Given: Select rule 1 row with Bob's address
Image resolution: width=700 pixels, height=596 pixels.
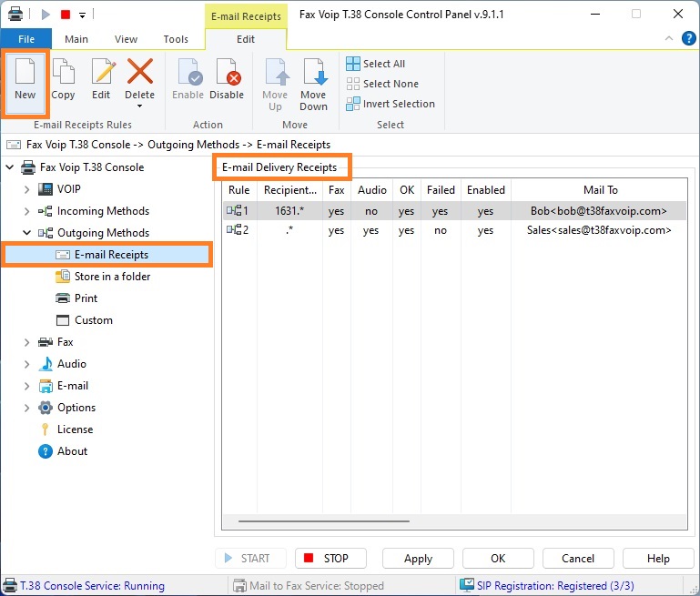Looking at the screenshot, I should (x=455, y=210).
